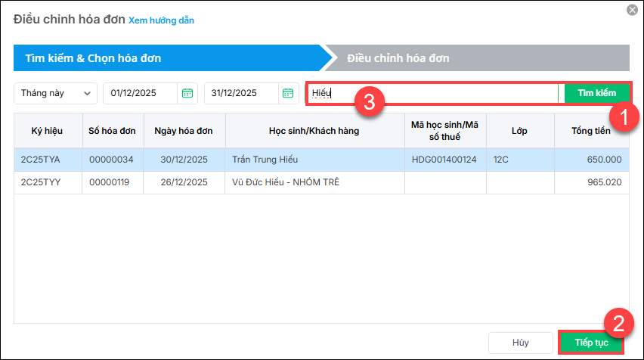Open the end date calendar picker icon
Image resolution: width=644 pixels, height=360 pixels.
pyautogui.click(x=288, y=93)
